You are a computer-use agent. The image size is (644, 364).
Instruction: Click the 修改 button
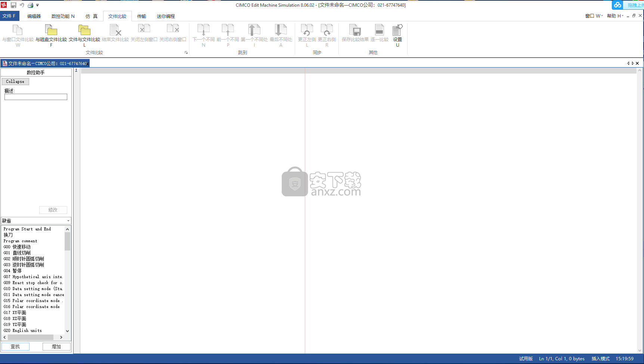(53, 210)
